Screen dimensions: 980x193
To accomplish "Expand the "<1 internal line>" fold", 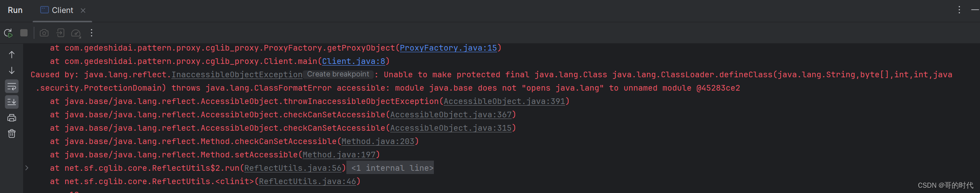I will point(392,168).
